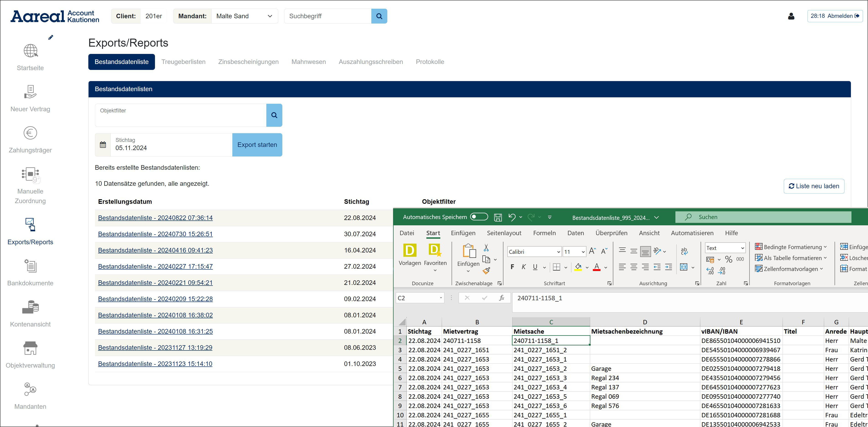Click the Export starten button
Viewport: 868px width, 427px height.
257,145
